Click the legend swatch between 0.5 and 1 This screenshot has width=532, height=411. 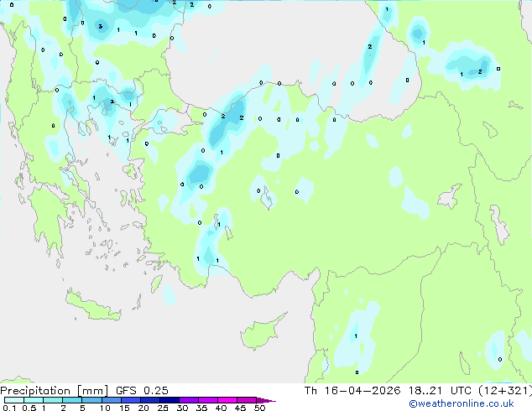34,400
